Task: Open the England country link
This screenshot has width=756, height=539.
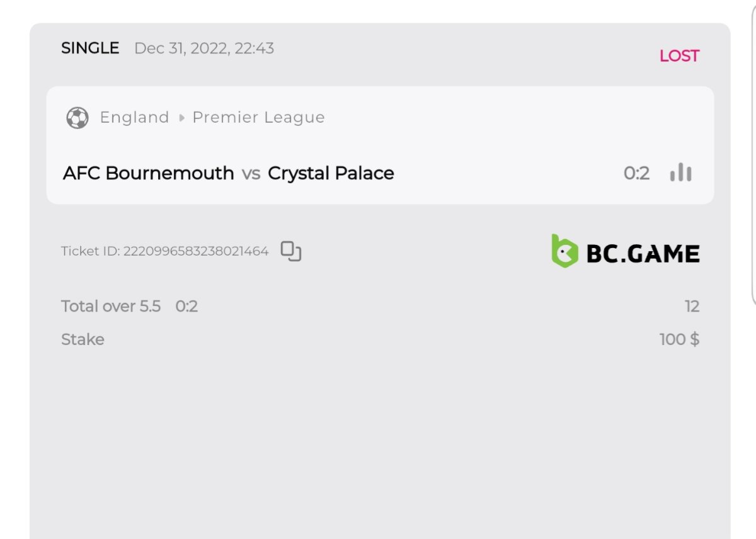Action: pyautogui.click(x=134, y=118)
